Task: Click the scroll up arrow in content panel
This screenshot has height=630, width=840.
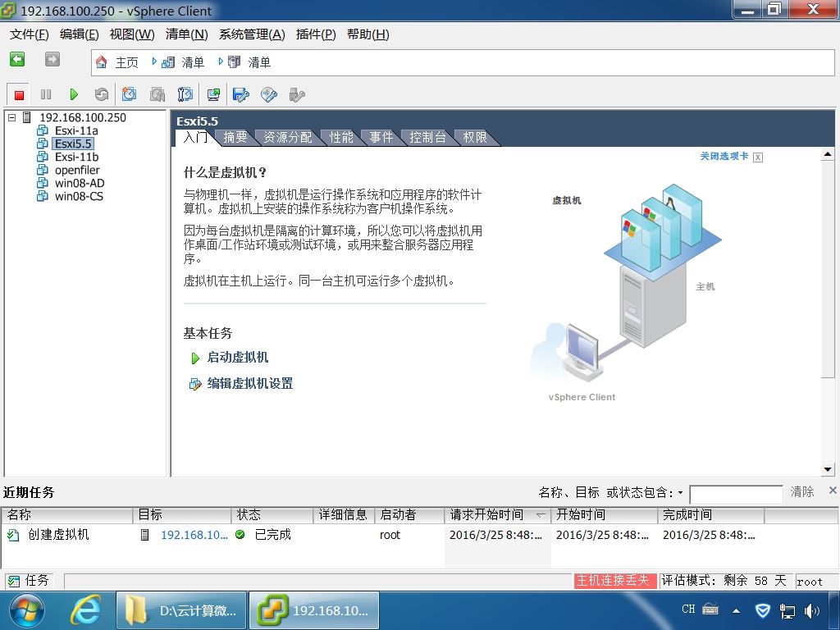Action: coord(828,155)
